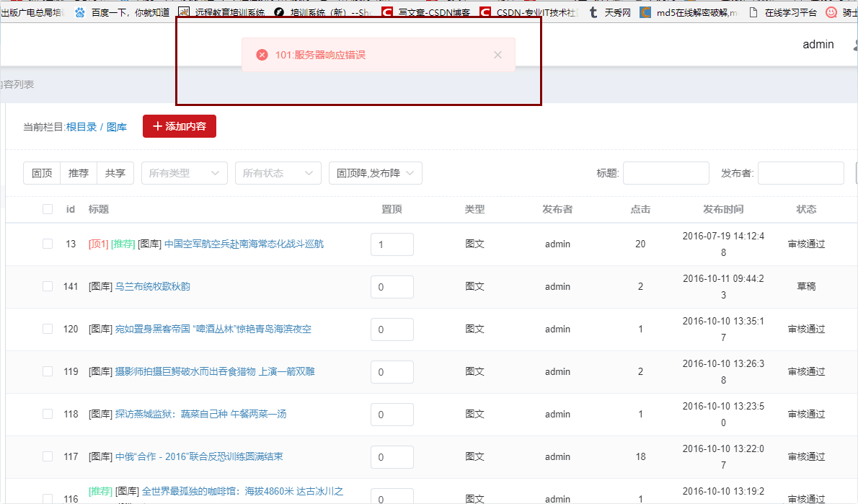The width and height of the screenshot is (858, 504).
Task: Click the red error icon in alert
Action: tap(262, 55)
